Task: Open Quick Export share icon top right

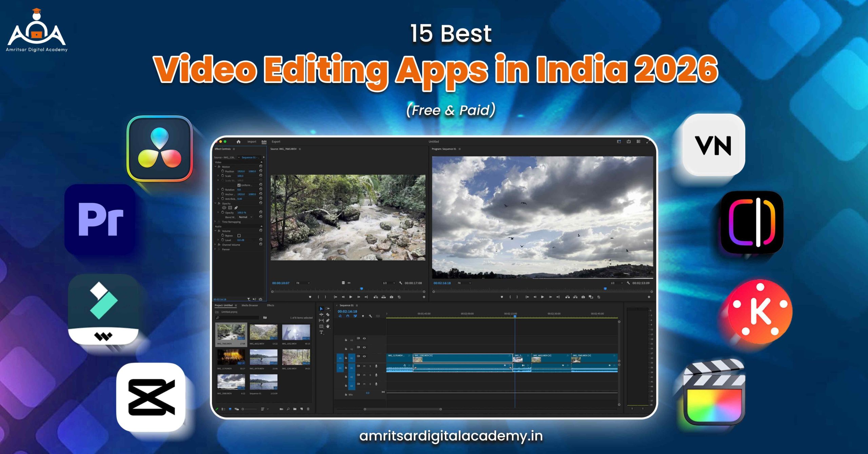Action: [x=629, y=142]
